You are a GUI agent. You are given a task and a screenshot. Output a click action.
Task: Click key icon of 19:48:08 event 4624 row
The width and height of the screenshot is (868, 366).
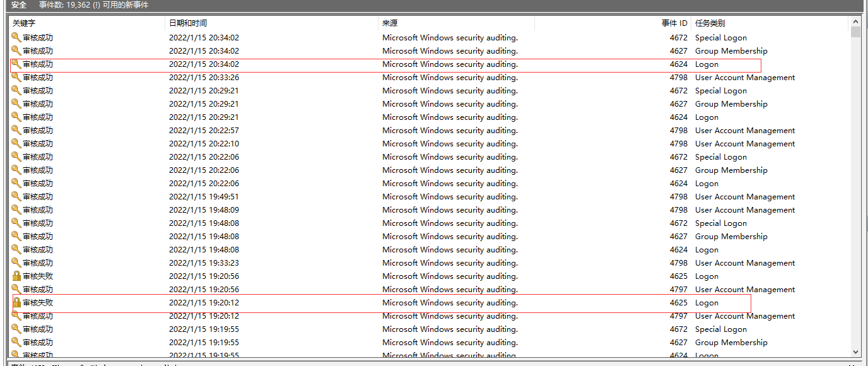pos(16,249)
